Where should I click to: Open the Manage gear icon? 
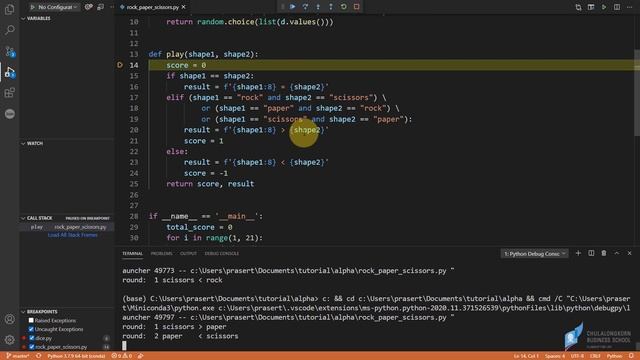pyautogui.click(x=10, y=340)
